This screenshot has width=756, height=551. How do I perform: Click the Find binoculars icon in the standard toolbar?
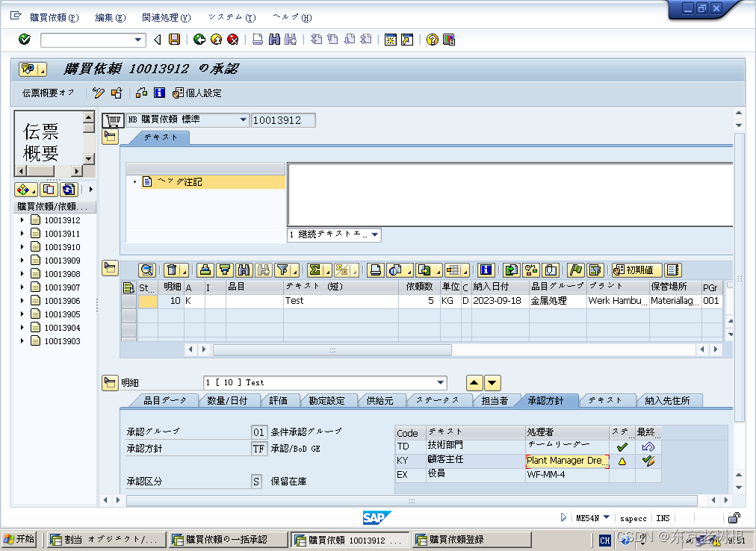[274, 40]
